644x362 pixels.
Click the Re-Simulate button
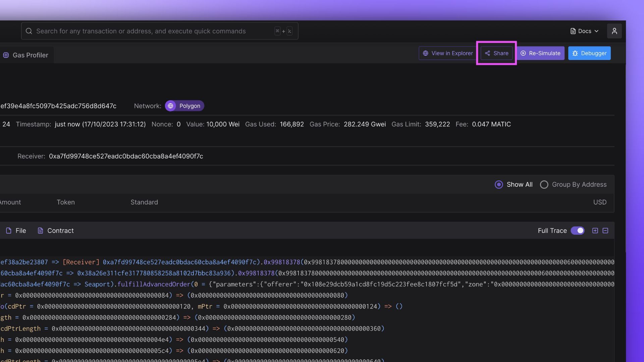(540, 53)
